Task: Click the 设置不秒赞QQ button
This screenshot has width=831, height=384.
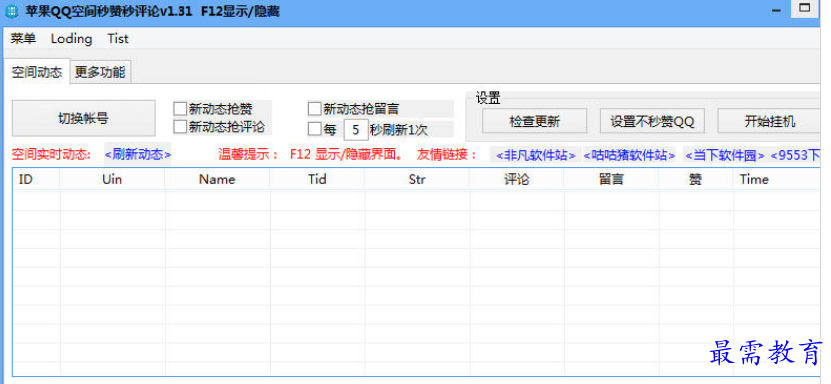Action: pos(652,121)
